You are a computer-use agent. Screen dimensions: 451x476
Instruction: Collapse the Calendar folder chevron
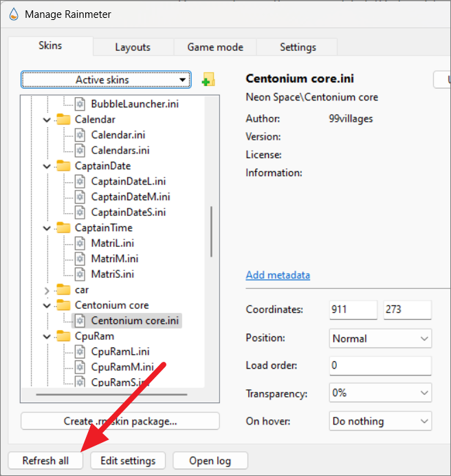47,120
